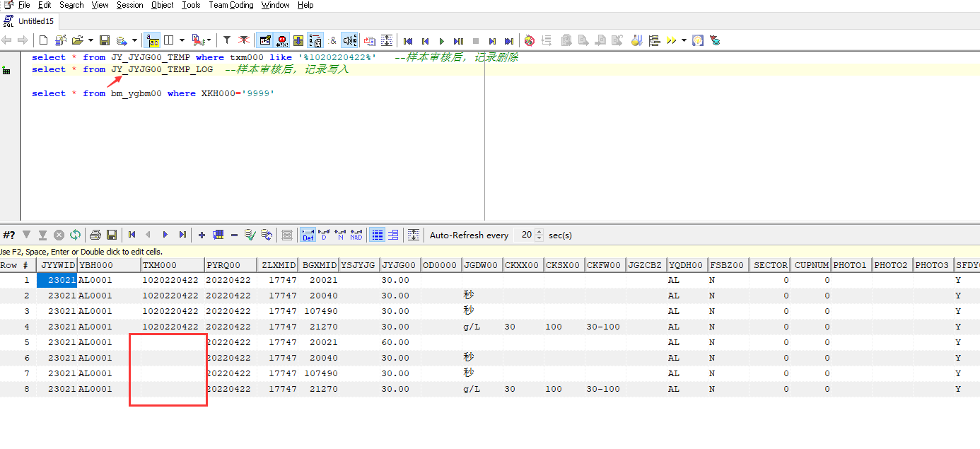Open dropdown arrow next to Open folder icon
Screen dimensions: 980x449
(91, 40)
